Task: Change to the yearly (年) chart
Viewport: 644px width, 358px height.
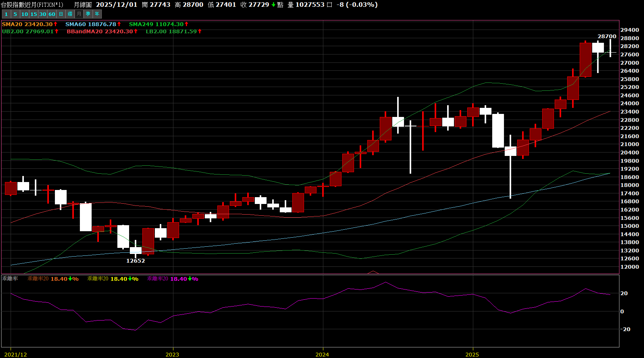Action: (97, 14)
